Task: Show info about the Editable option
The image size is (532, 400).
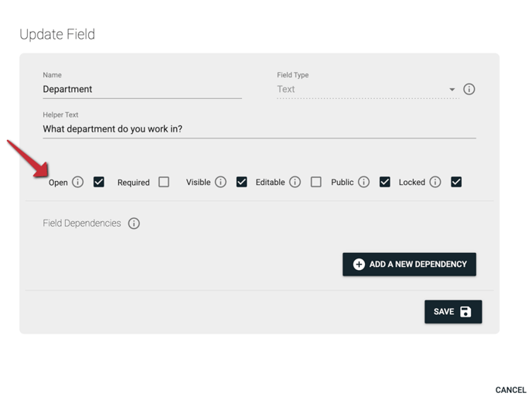Action: click(295, 182)
